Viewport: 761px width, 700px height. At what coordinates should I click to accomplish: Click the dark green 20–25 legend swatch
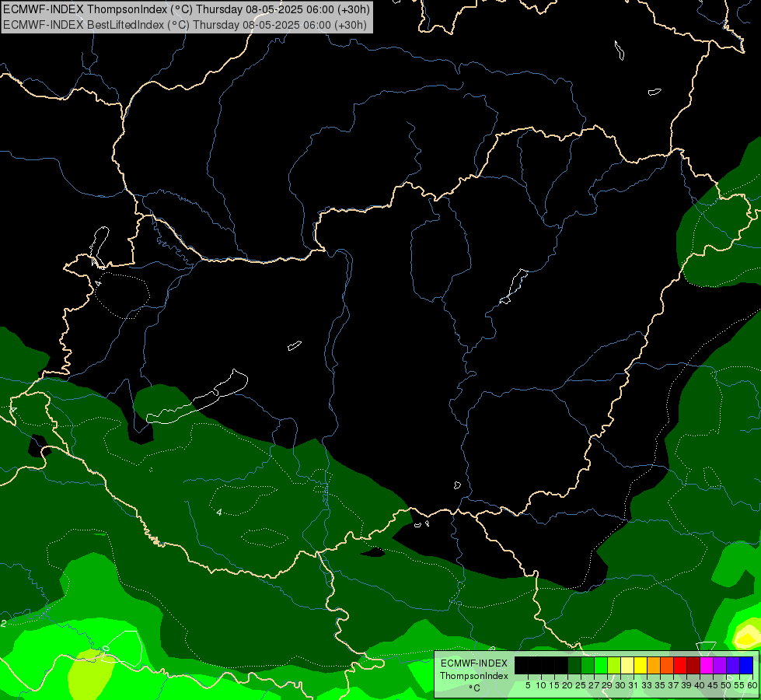[x=574, y=665]
